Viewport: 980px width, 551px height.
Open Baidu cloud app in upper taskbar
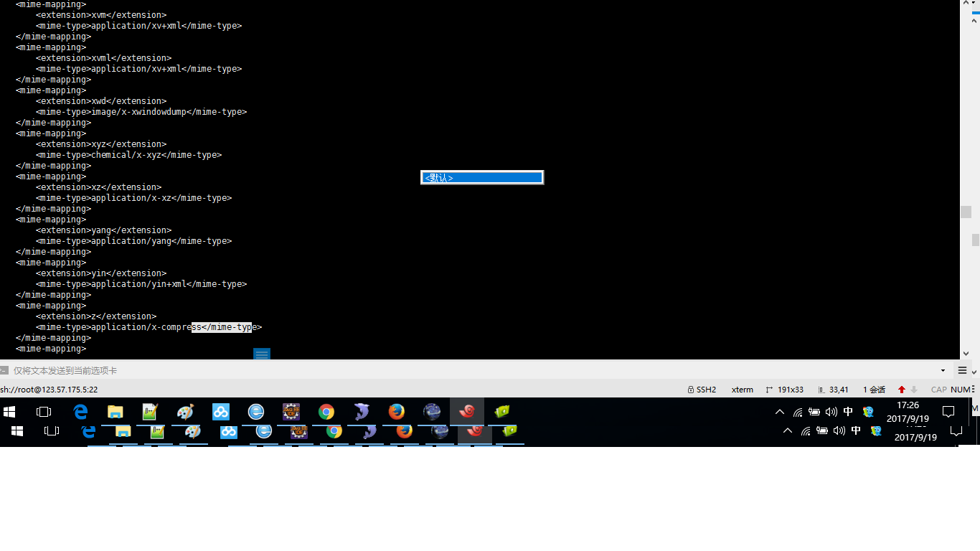(x=220, y=412)
